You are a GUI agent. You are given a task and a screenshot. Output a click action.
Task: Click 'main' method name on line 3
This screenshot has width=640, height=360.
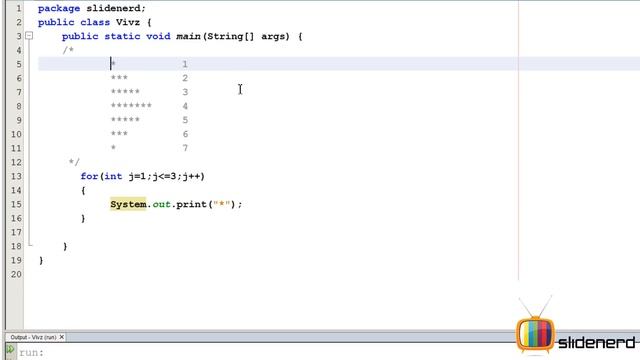point(188,36)
